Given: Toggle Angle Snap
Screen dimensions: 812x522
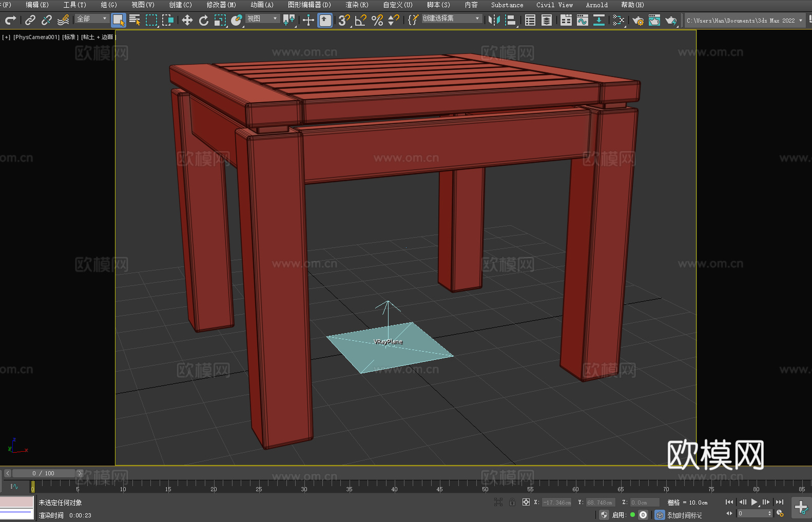Looking at the screenshot, I should [361, 20].
